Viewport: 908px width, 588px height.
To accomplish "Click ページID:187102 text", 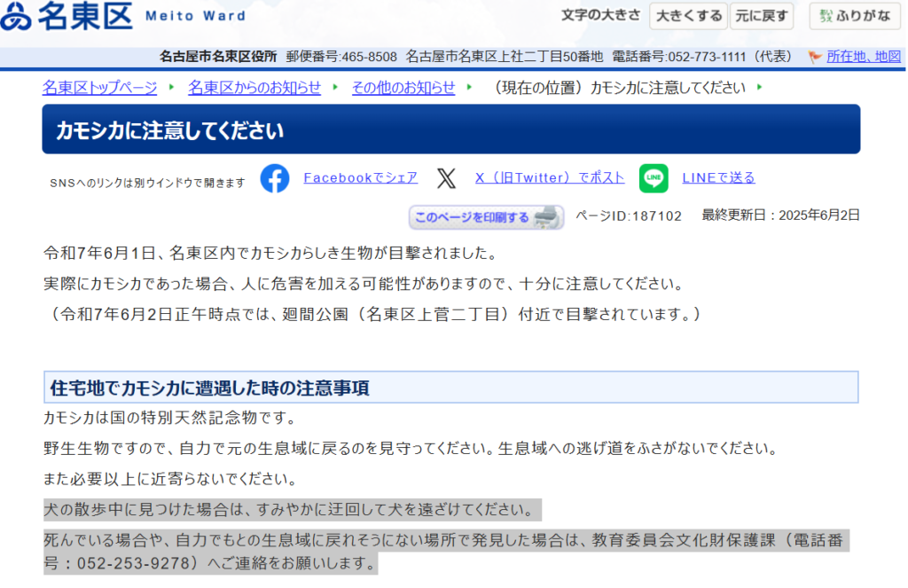I will pyautogui.click(x=629, y=216).
